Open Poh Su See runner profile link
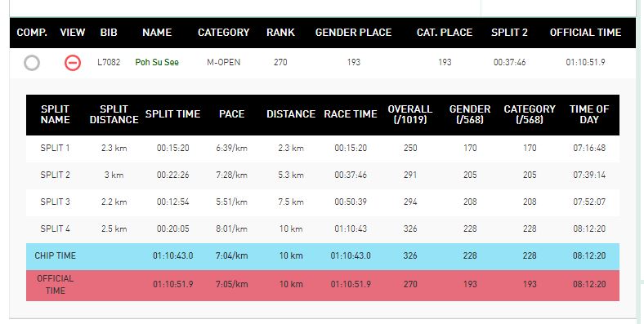 click(x=157, y=62)
